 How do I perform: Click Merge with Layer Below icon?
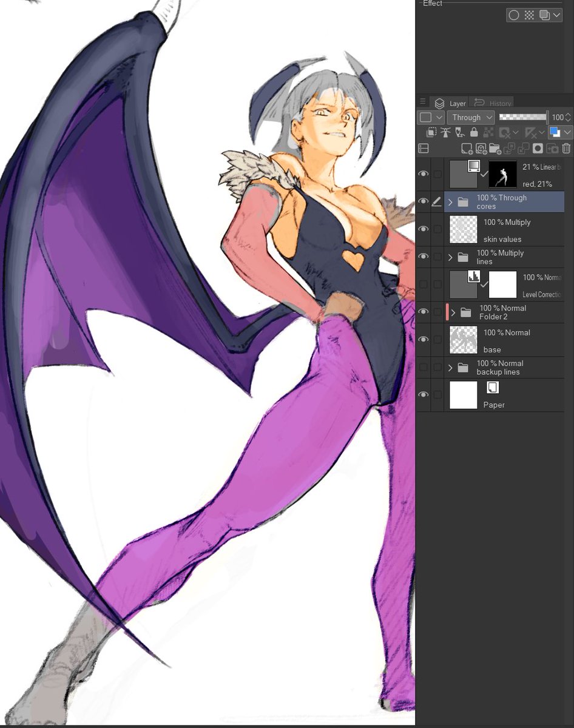click(524, 148)
